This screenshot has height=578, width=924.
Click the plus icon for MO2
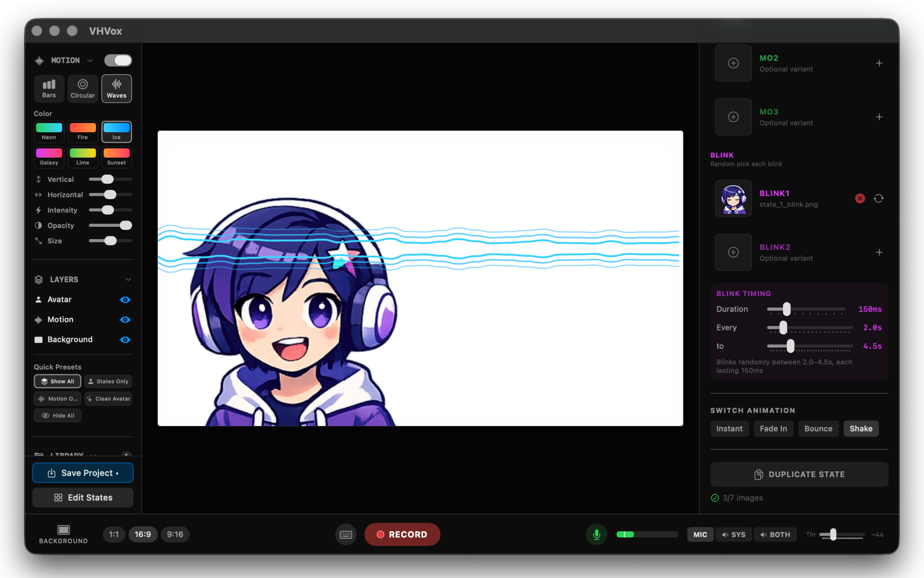point(879,63)
